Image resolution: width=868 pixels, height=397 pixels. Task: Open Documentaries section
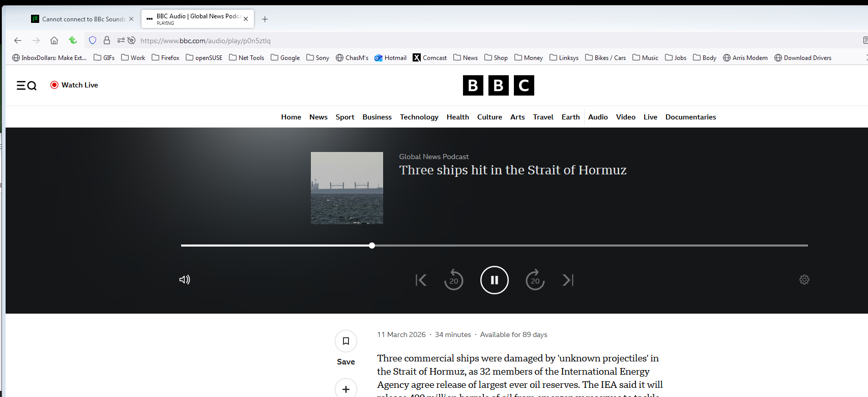click(690, 117)
